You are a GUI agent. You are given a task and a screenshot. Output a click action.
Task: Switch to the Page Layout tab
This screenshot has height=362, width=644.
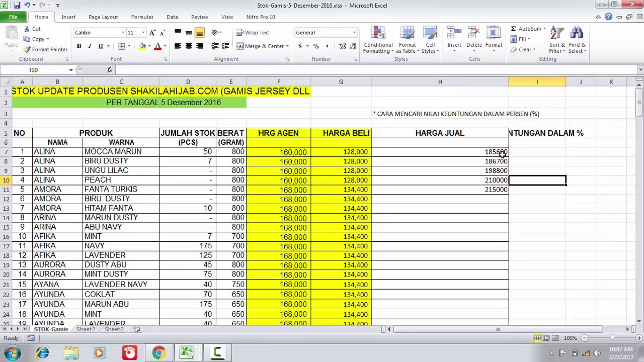pyautogui.click(x=103, y=17)
